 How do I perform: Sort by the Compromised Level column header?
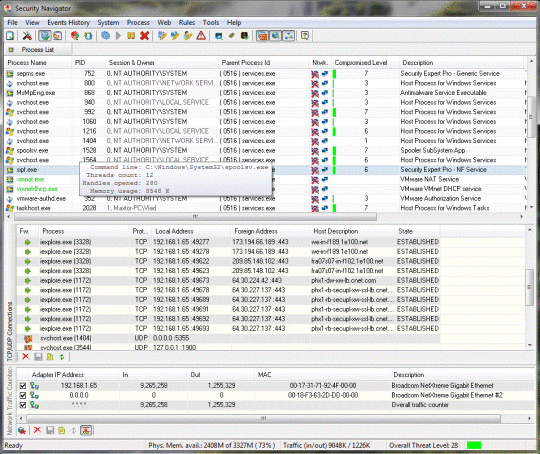365,62
